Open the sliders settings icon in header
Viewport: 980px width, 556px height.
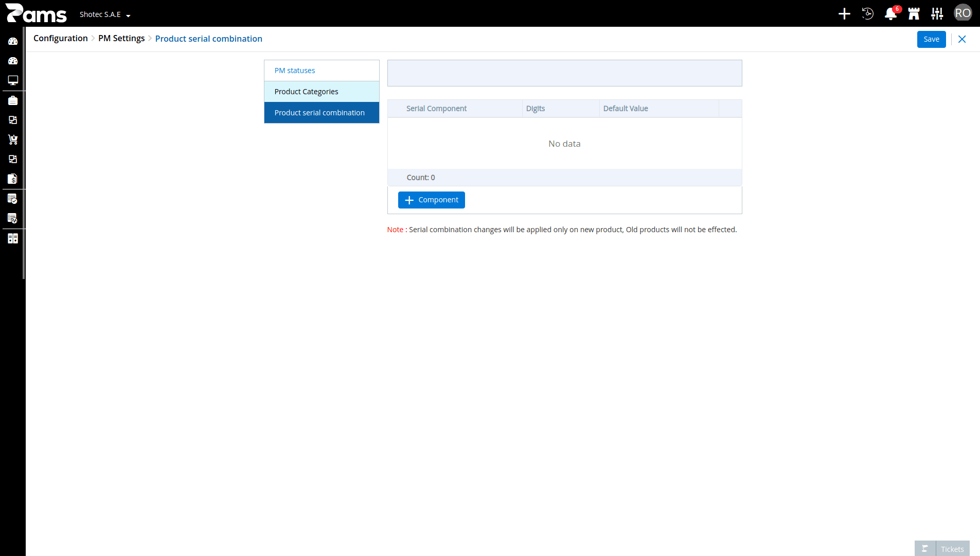937,14
